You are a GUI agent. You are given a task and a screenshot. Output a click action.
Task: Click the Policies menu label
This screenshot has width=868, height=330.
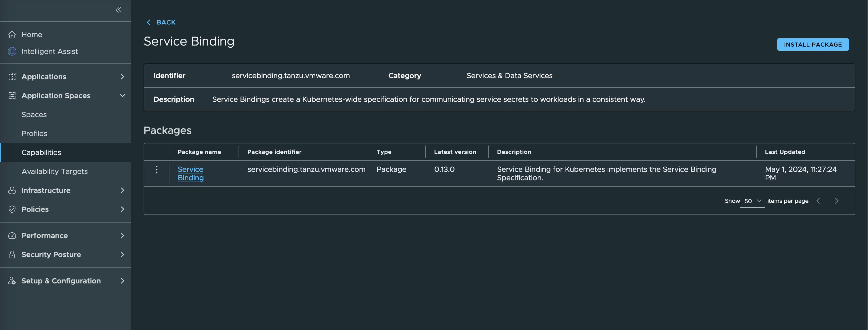click(x=35, y=209)
